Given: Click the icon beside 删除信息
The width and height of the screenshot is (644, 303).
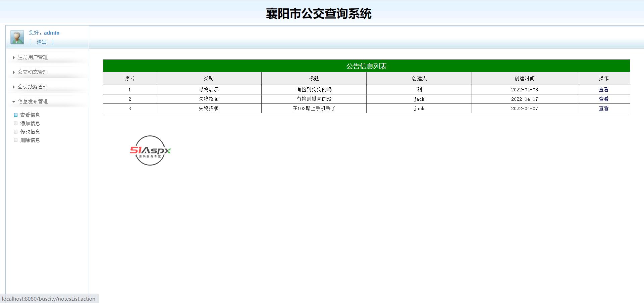Looking at the screenshot, I should (16, 140).
